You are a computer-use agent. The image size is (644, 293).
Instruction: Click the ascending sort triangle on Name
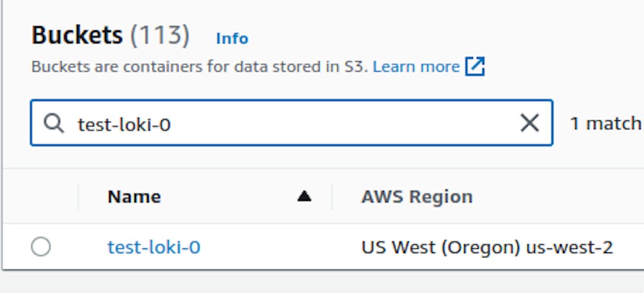304,197
